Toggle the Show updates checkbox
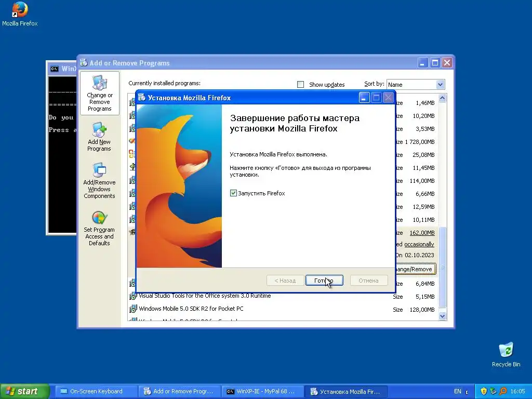This screenshot has height=399, width=532. [x=301, y=85]
